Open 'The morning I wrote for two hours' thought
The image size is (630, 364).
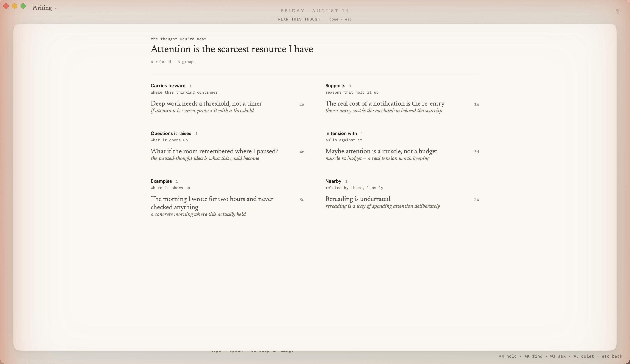212,203
